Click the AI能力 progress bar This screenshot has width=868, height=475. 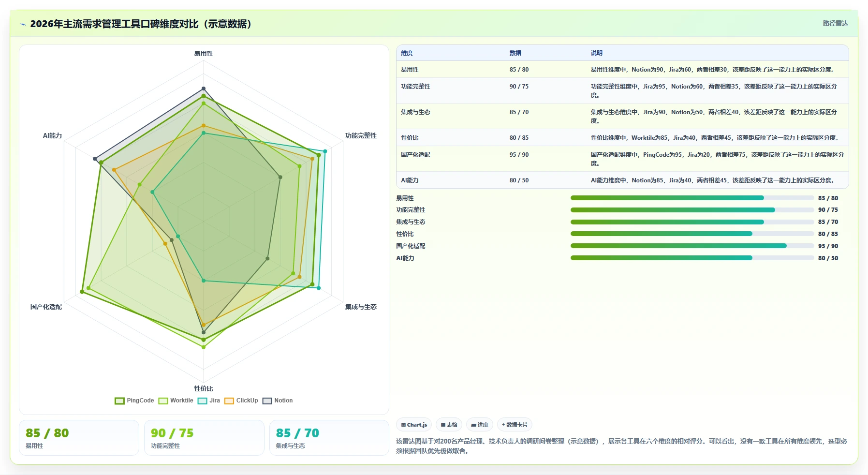click(692, 258)
